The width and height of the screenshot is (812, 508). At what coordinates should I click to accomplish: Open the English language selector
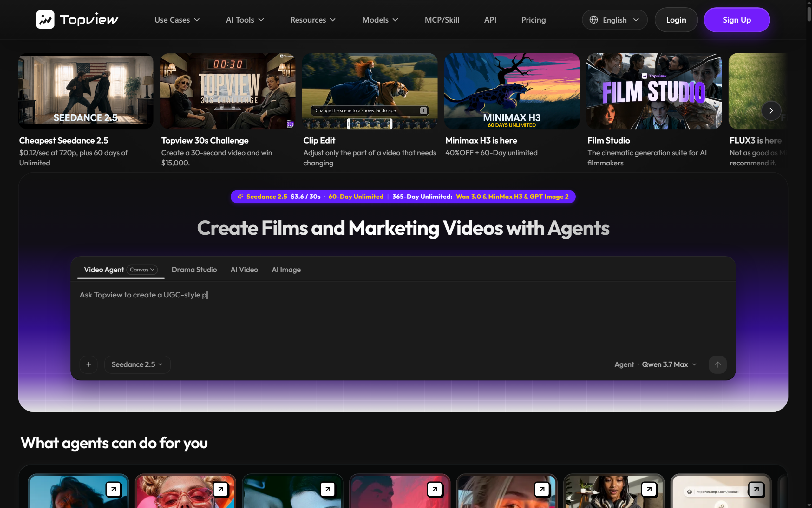pyautogui.click(x=614, y=20)
